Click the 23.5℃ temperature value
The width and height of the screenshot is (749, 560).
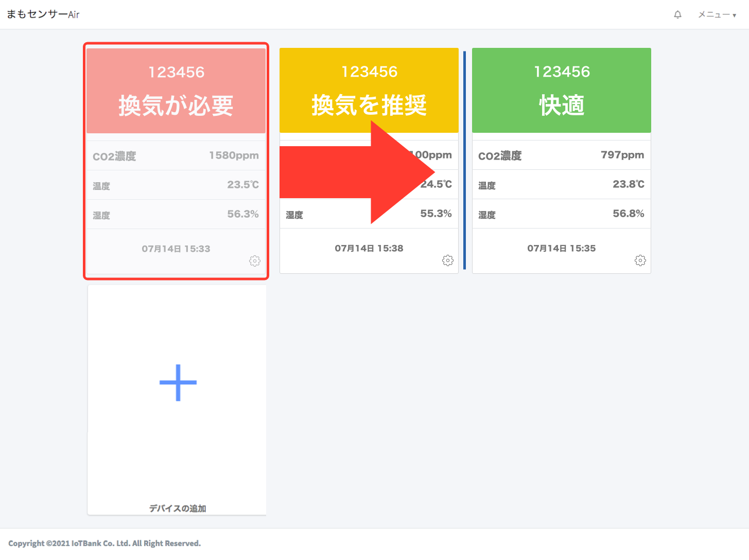243,185
